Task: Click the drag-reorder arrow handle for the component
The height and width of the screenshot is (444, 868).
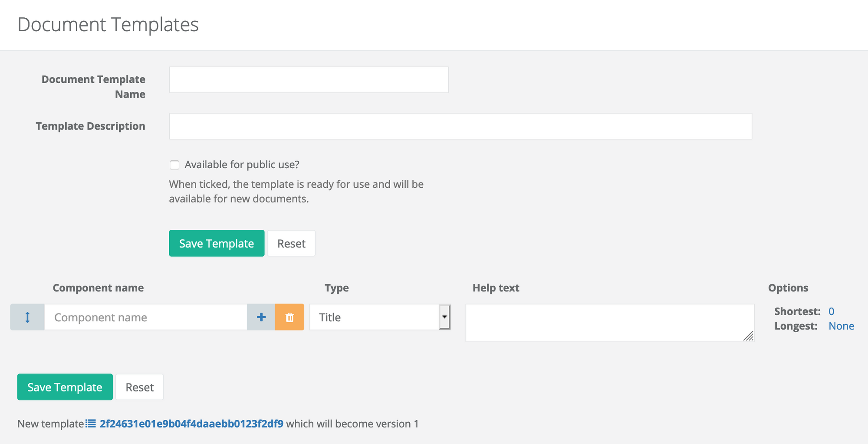Action: (27, 317)
